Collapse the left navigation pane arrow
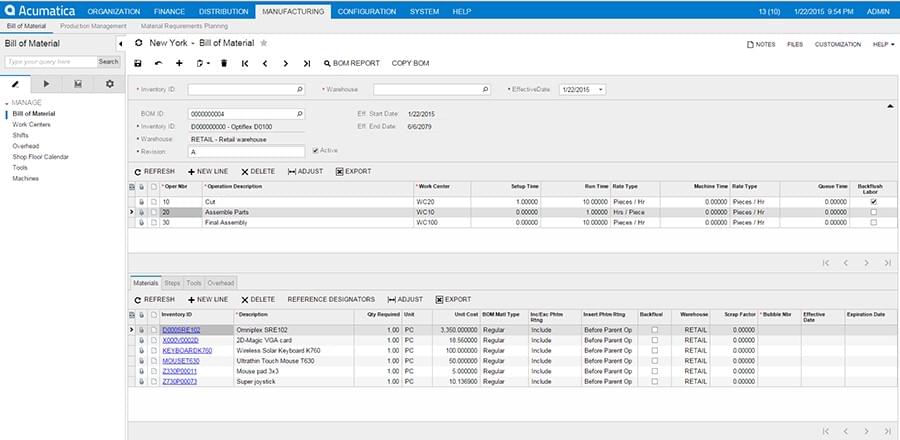This screenshot has width=900, height=440. tap(121, 44)
